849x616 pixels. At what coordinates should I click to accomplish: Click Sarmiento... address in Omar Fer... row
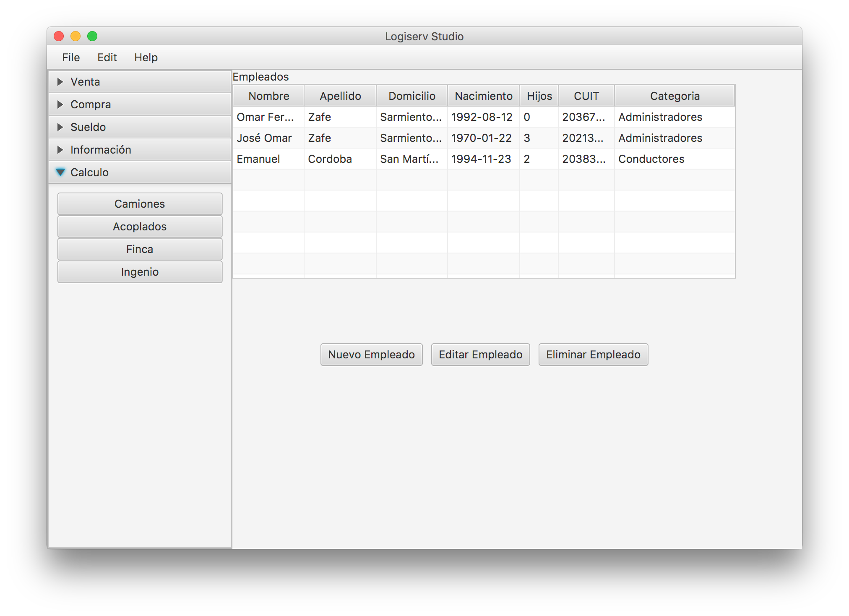(x=412, y=117)
